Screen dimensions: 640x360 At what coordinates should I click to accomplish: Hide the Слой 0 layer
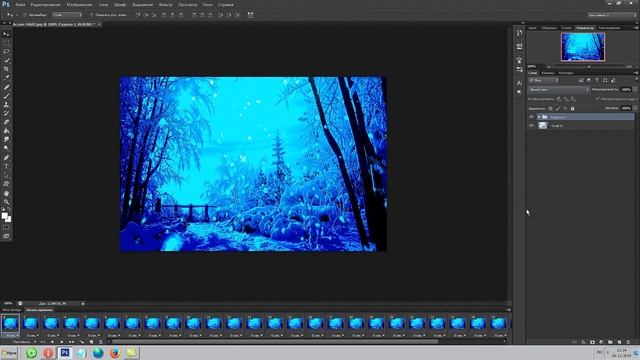(531, 126)
